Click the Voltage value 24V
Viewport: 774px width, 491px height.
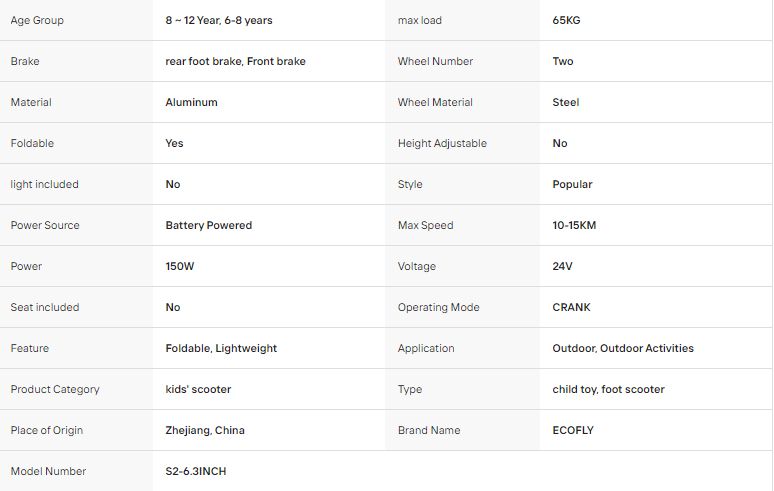pyautogui.click(x=562, y=266)
